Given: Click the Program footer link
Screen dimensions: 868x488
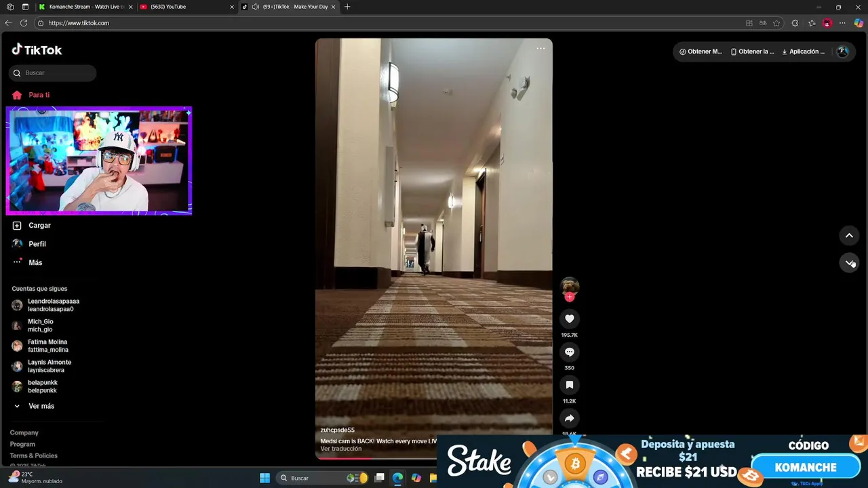Looking at the screenshot, I should pyautogui.click(x=22, y=444).
